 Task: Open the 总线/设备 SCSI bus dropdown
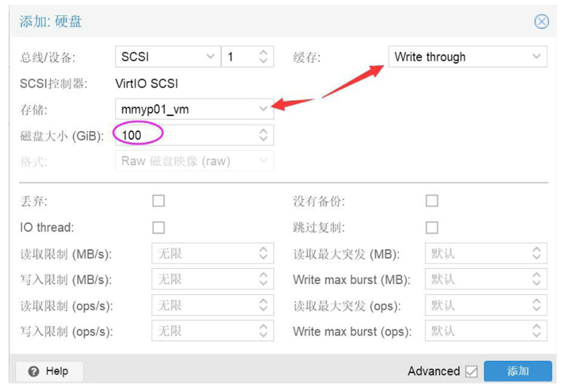[x=210, y=57]
